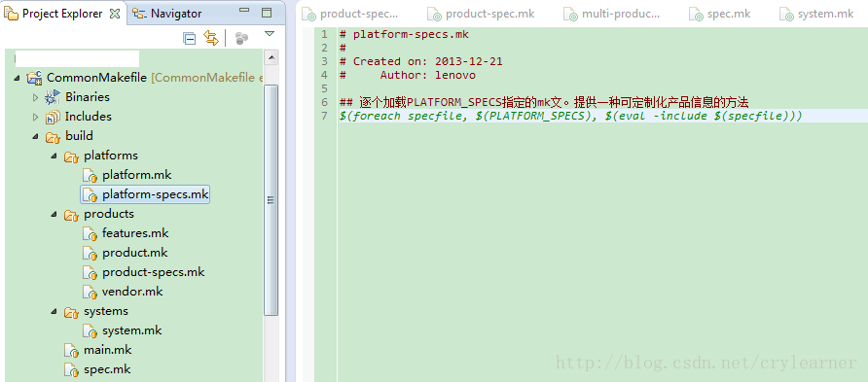
Task: Collapse the products folder
Action: [54, 214]
